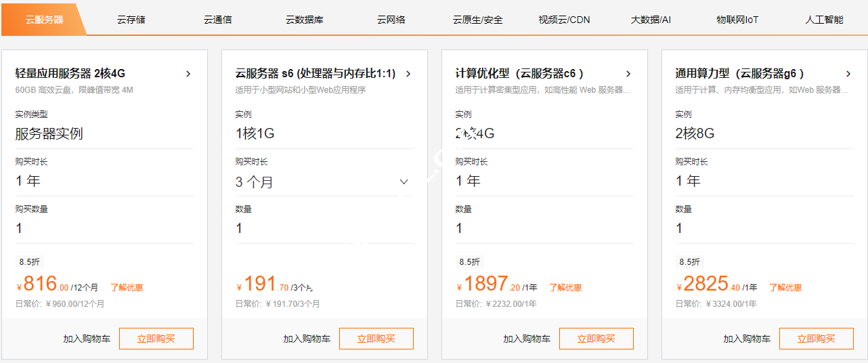Open the 云服务器 tab

click(x=44, y=20)
